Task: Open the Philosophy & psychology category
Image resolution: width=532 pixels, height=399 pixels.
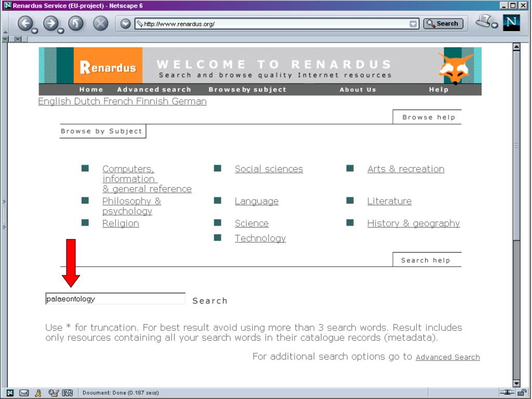Action: [131, 206]
